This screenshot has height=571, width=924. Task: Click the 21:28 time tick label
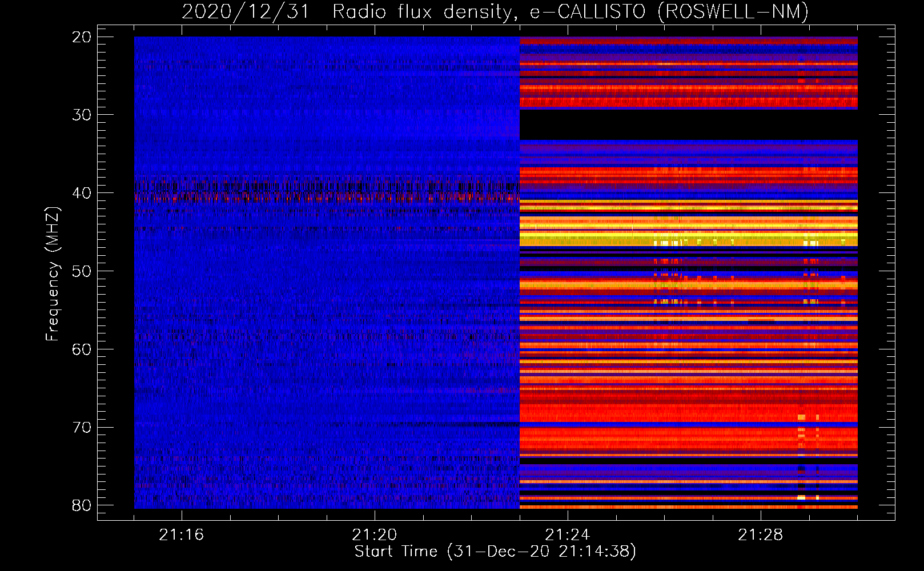tap(761, 535)
